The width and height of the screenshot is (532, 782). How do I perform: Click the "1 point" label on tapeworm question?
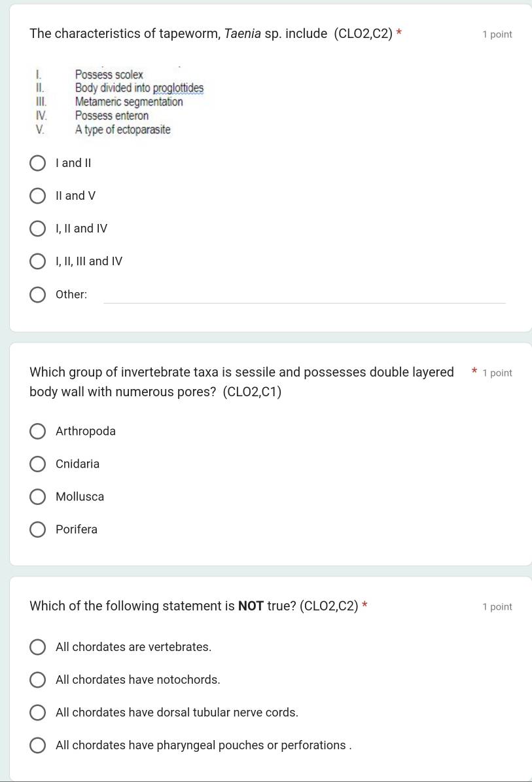click(x=497, y=34)
